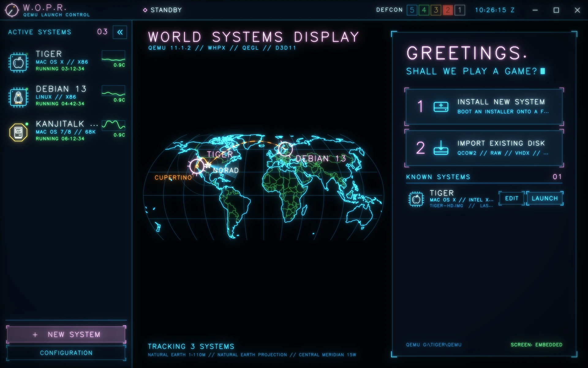Set DEFCON level 3

436,10
